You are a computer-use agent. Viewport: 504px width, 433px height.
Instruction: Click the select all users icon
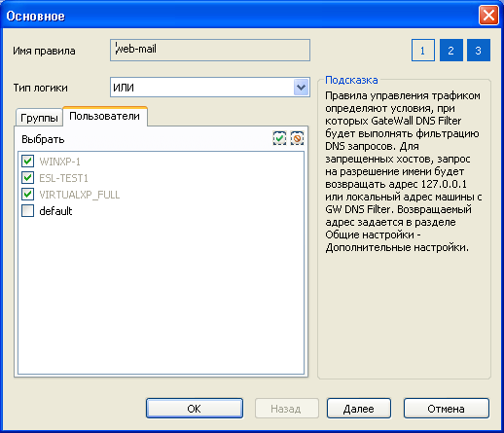coord(279,138)
